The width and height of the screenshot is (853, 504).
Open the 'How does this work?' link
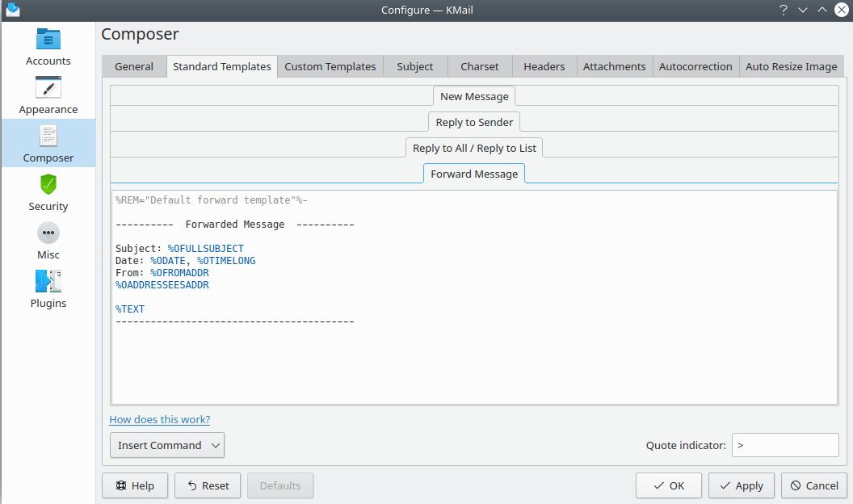(160, 419)
